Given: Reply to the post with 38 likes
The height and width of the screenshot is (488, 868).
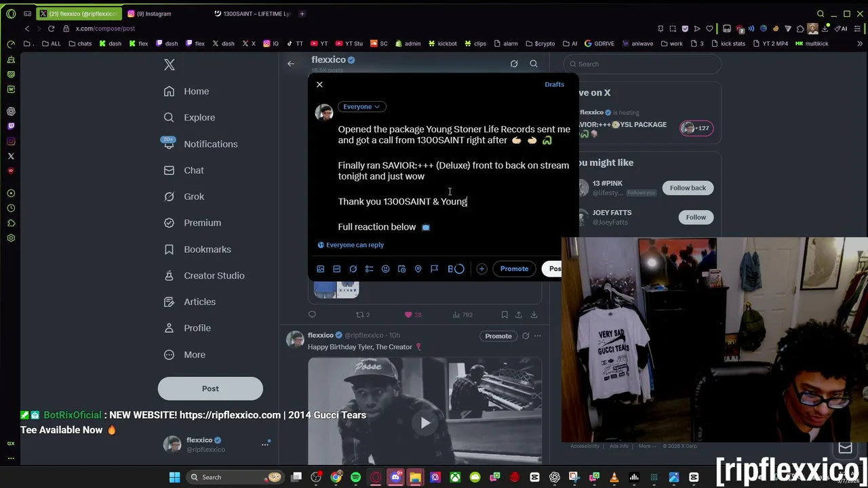Looking at the screenshot, I should [x=312, y=314].
